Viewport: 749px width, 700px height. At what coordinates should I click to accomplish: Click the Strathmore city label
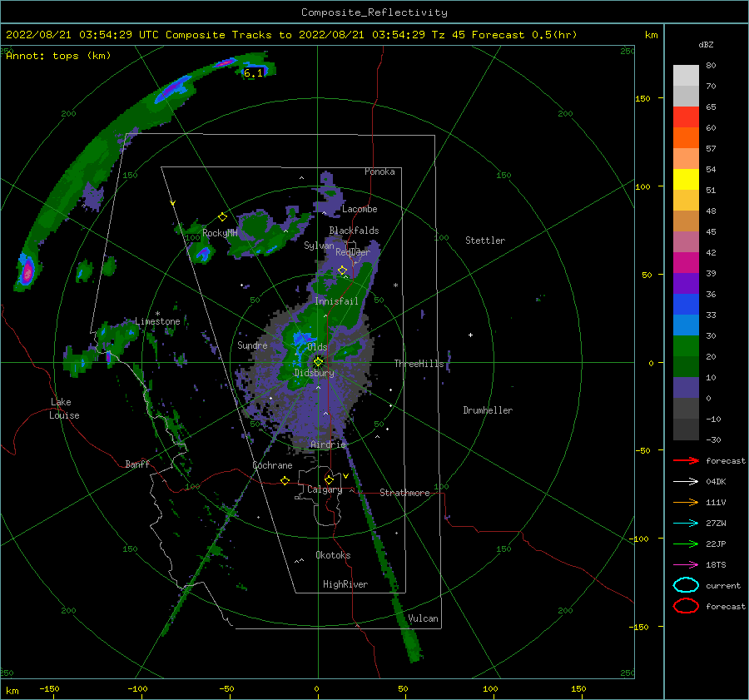pos(404,493)
